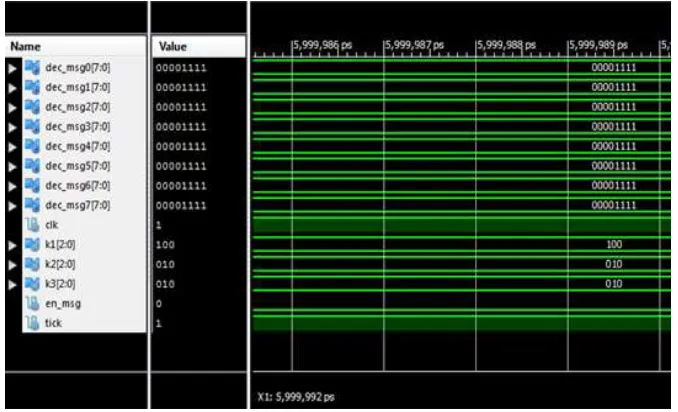Click the bus icon next to dec_msg2
This screenshot has width=678, height=412.
click(x=32, y=107)
